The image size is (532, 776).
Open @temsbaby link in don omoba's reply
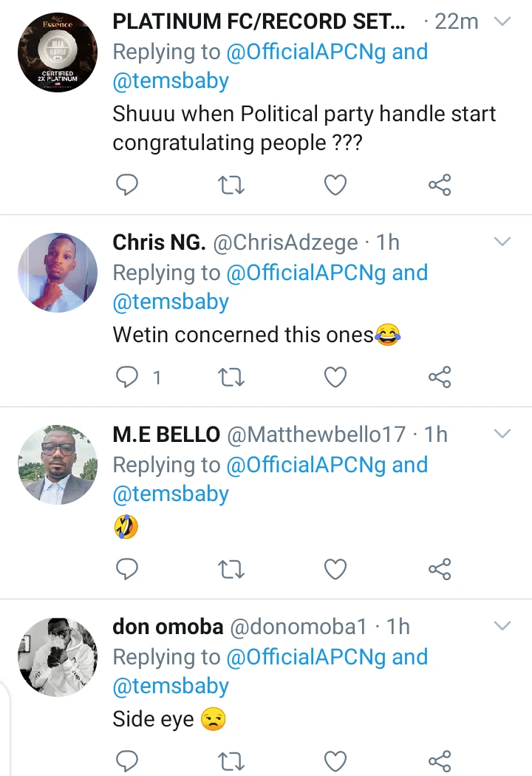[x=171, y=686]
